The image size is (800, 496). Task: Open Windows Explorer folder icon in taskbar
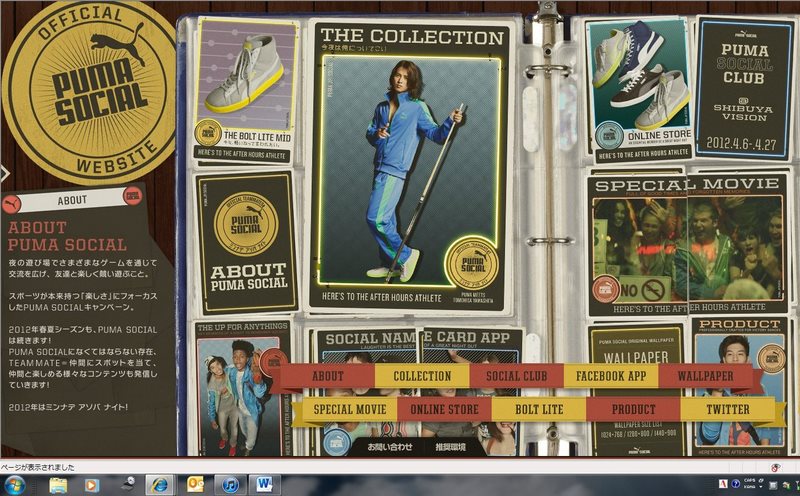pos(58,485)
